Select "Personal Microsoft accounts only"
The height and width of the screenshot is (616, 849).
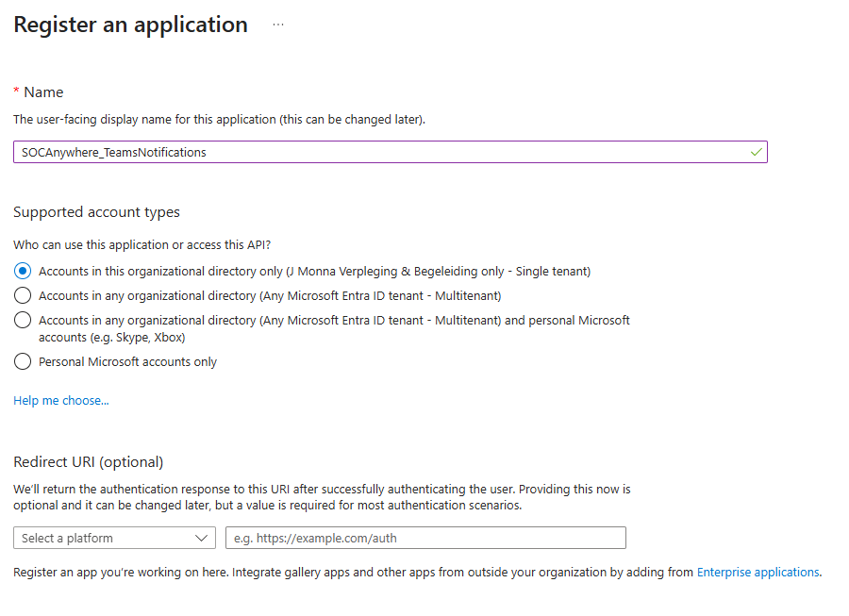tap(21, 361)
